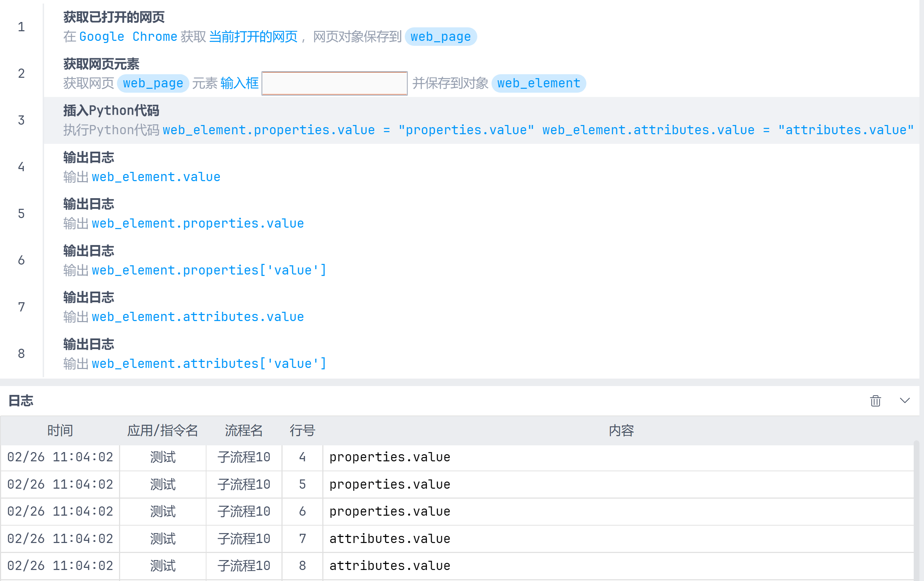The width and height of the screenshot is (924, 581).
Task: Collapse the log panel with chevron
Action: 904,401
